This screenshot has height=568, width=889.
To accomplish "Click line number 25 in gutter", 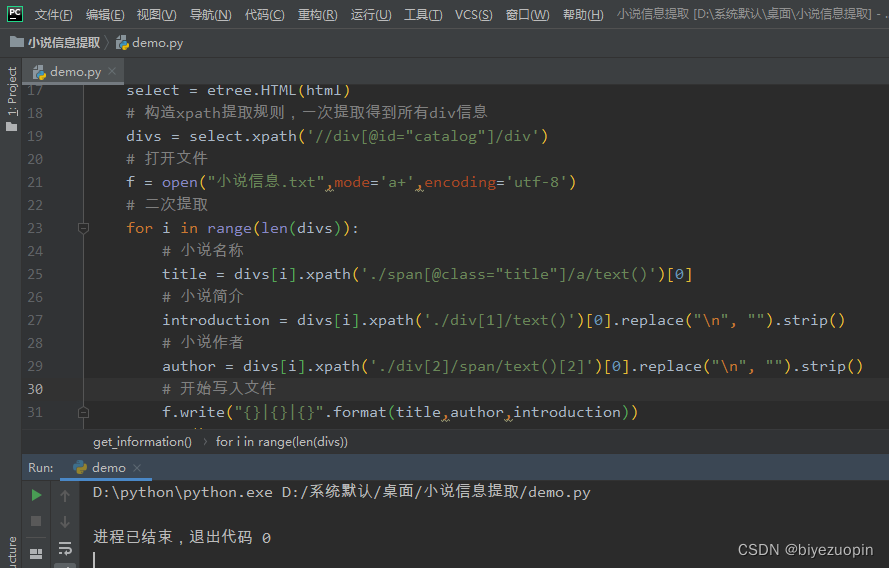I will point(35,274).
